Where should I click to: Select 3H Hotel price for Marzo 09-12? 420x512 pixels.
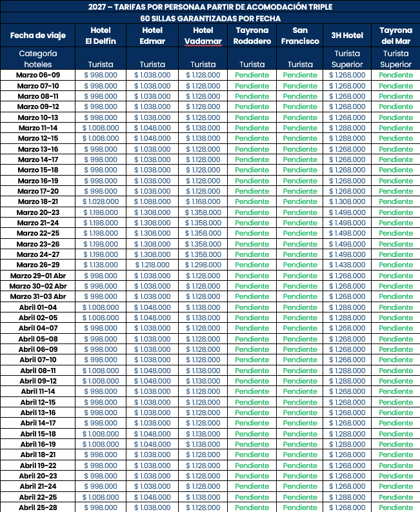click(x=347, y=107)
